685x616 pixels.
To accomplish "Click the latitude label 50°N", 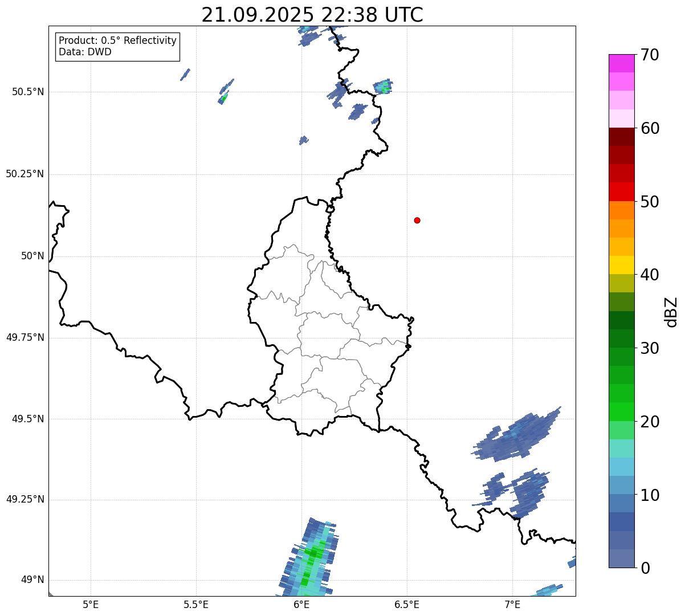I will click(32, 256).
